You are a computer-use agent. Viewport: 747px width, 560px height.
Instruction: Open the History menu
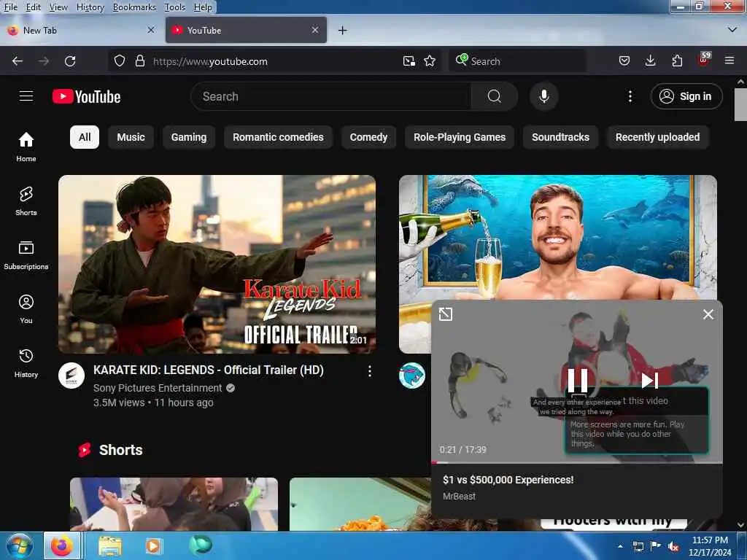(x=90, y=7)
